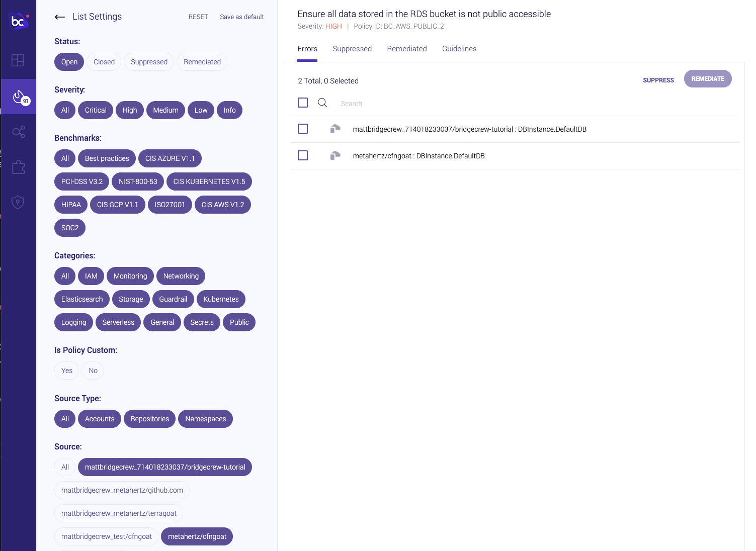Toggle the Accounts source type filter
The image size is (756, 551).
pos(100,419)
